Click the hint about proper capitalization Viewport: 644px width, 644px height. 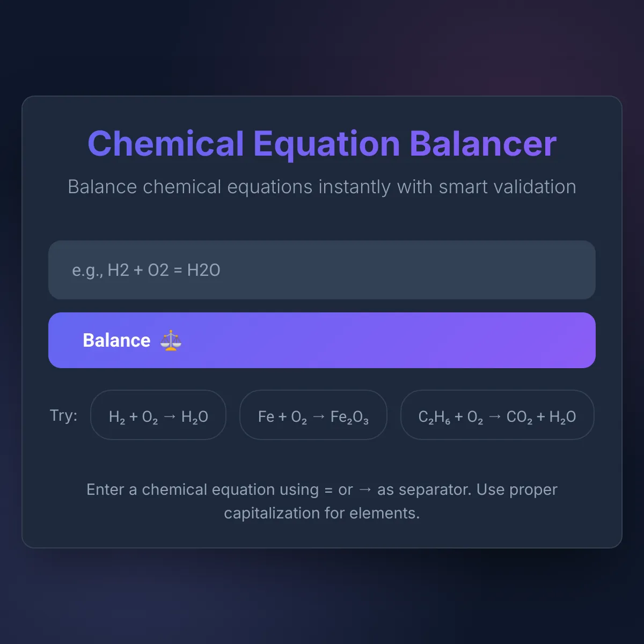[x=322, y=501]
